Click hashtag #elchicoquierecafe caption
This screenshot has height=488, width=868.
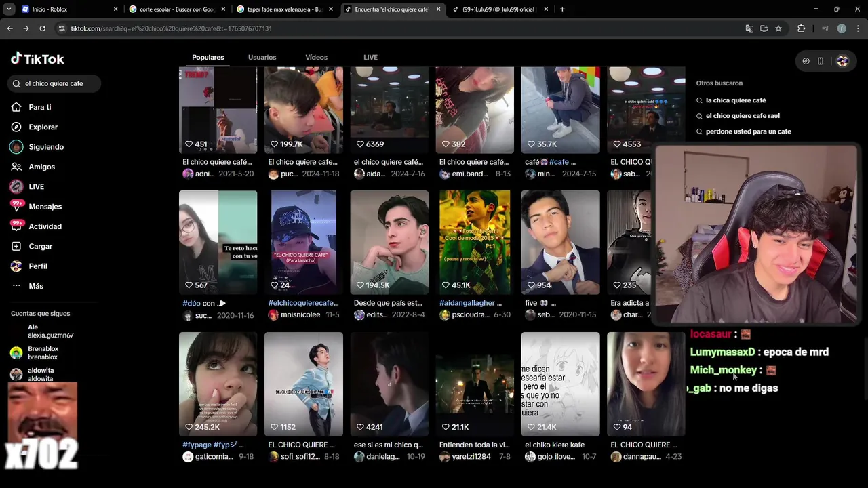pyautogui.click(x=303, y=303)
